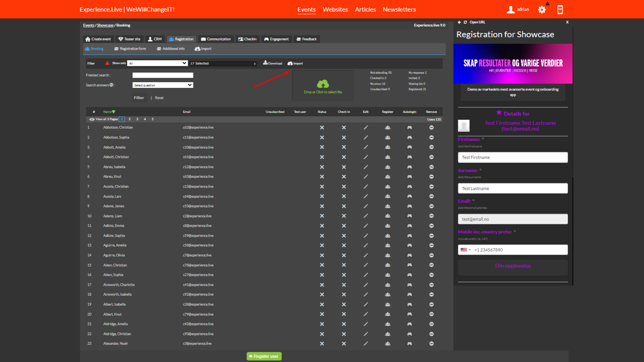Click the edit pencil for Abbotson, Christian

click(x=365, y=128)
